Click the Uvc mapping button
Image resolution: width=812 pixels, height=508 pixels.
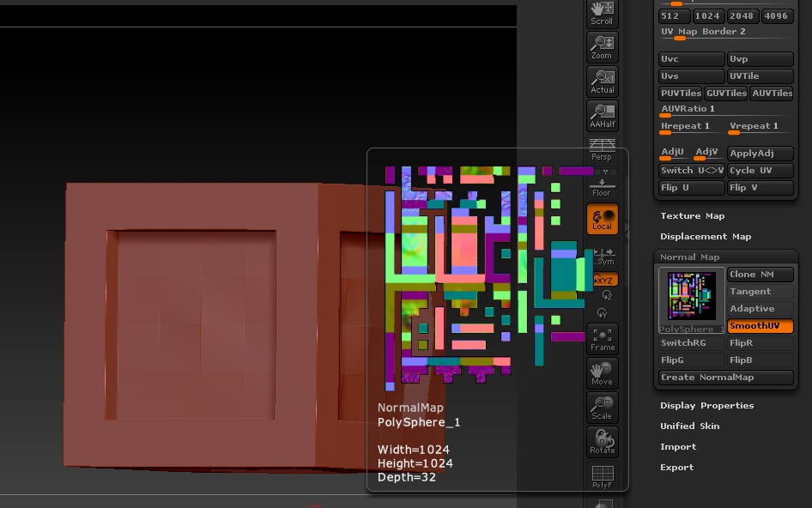(x=691, y=59)
